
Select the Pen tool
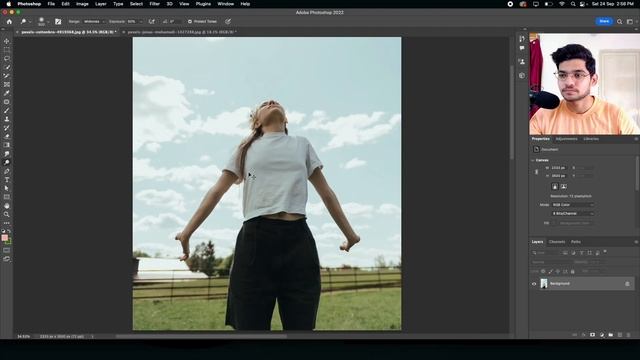click(7, 171)
